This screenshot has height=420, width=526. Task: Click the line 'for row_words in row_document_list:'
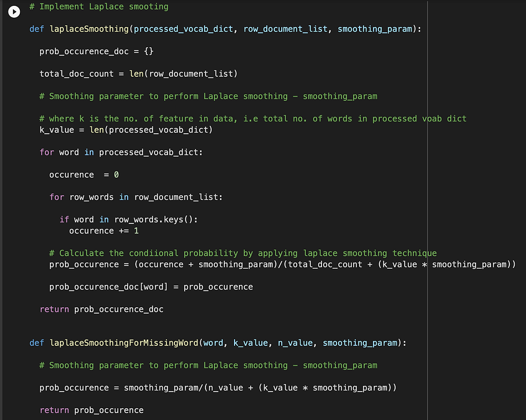pyautogui.click(x=136, y=197)
